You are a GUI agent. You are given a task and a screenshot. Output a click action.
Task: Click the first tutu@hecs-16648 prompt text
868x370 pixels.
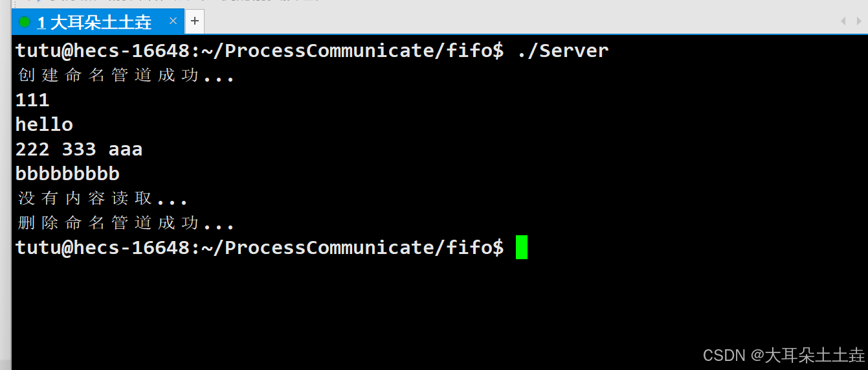259,51
